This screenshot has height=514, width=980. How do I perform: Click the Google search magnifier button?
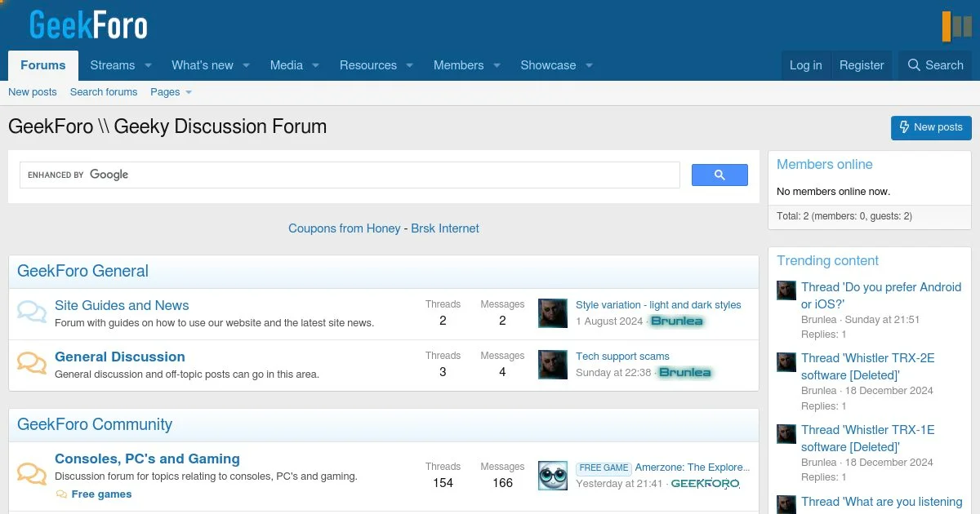(x=719, y=175)
